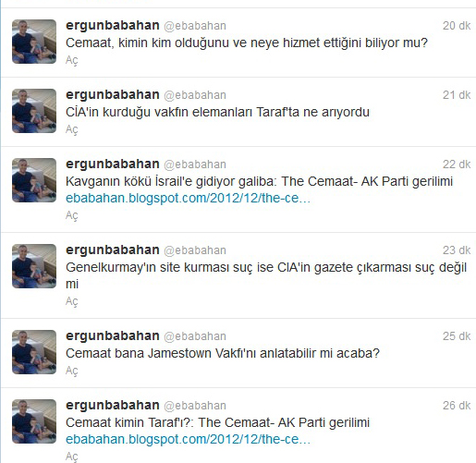
Task: Open blogspot link in Cemaat kimin Taraf'ı tweet
Action: 188,439
